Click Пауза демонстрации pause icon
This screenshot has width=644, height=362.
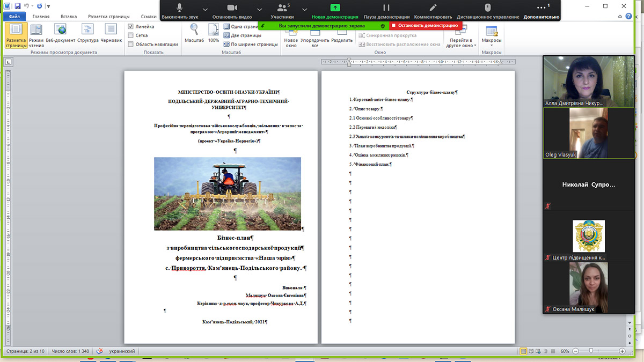[x=386, y=8]
